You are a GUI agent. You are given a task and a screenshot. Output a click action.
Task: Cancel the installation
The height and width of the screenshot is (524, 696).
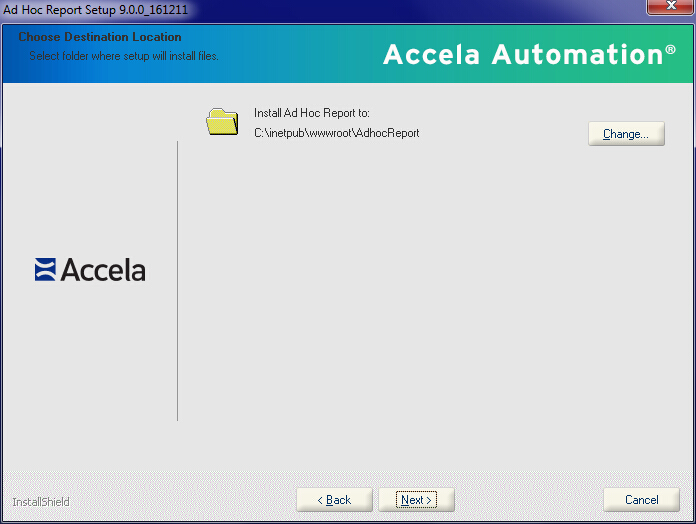click(x=641, y=500)
